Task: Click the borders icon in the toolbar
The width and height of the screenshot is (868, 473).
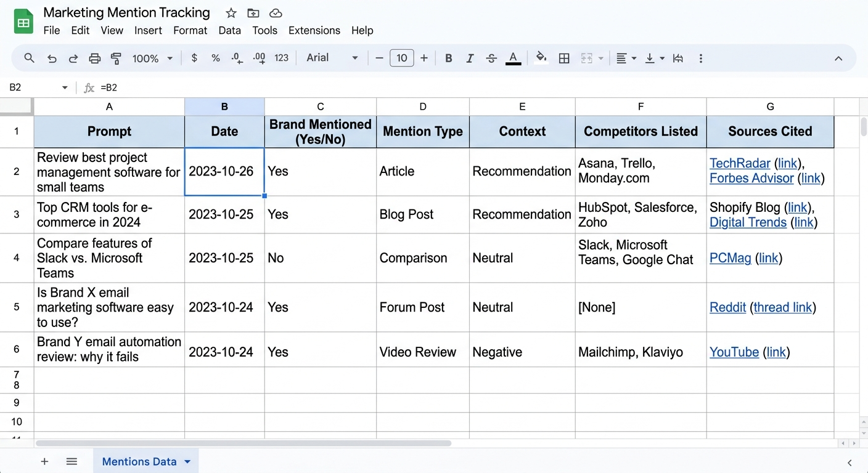Action: click(x=563, y=58)
